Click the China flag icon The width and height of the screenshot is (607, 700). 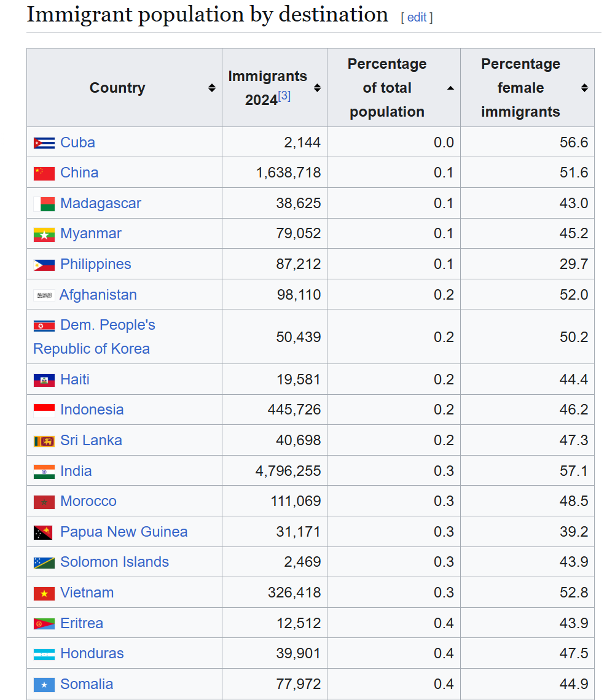tap(44, 173)
